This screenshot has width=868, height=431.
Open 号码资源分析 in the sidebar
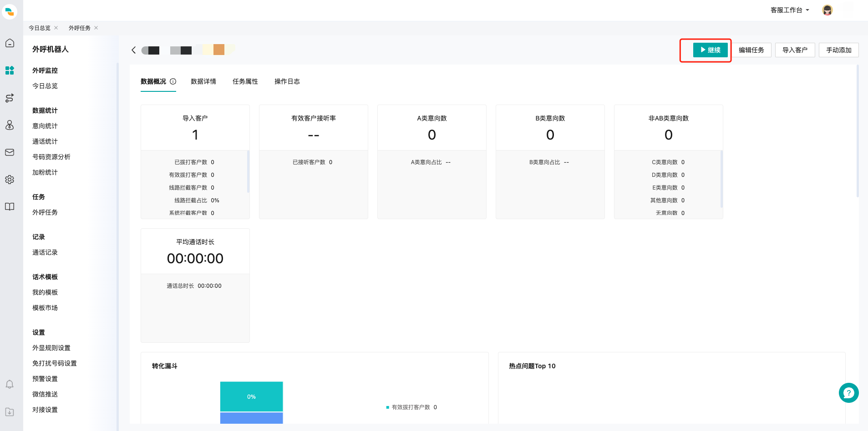click(x=51, y=157)
